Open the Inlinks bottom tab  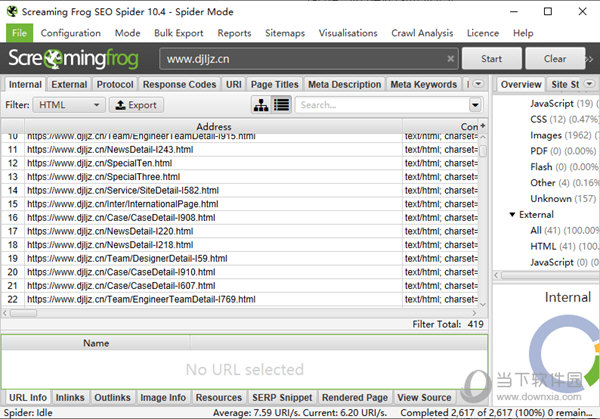pos(70,398)
